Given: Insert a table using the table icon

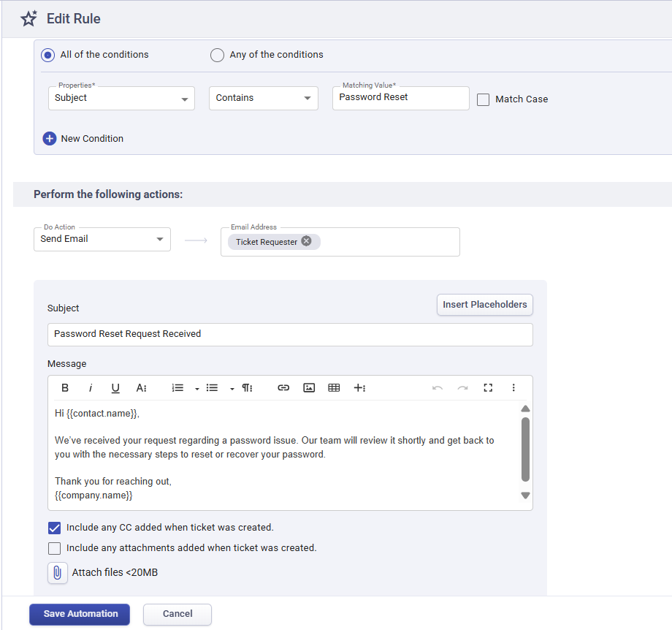Looking at the screenshot, I should (x=334, y=387).
